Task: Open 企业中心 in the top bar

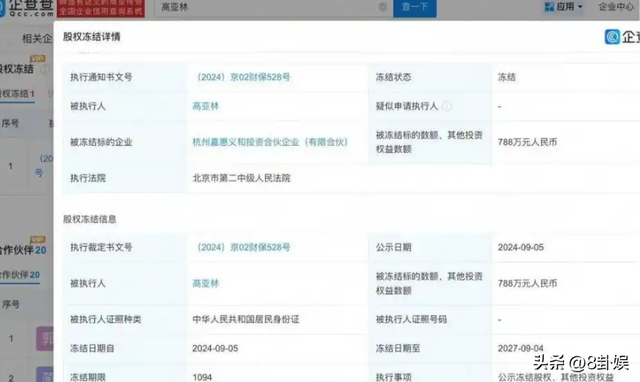Action: (x=616, y=7)
